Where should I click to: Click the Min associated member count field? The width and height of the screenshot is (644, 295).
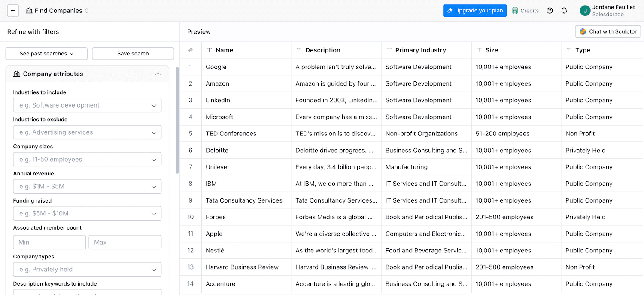click(x=49, y=243)
